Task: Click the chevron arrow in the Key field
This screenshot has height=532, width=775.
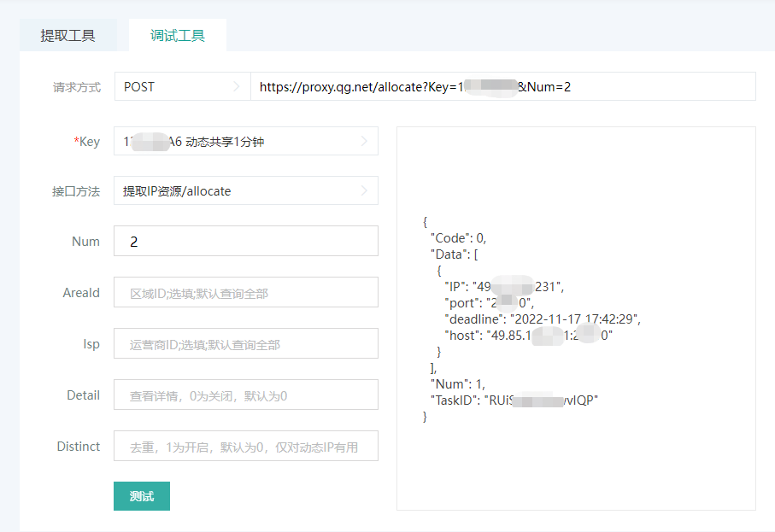Action: (x=364, y=142)
